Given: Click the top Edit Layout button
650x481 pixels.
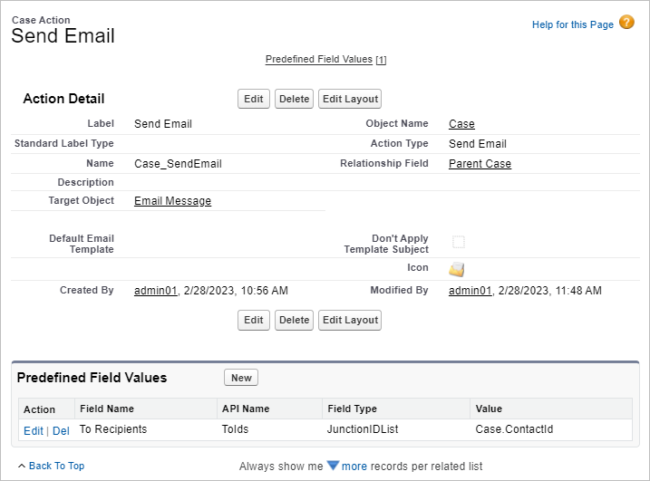Looking at the screenshot, I should click(x=350, y=99).
